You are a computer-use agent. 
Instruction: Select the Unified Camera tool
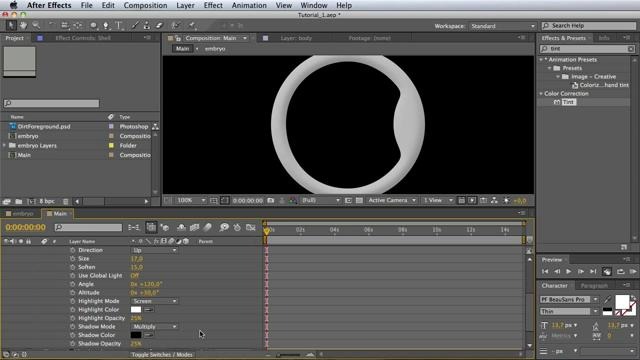click(64, 25)
